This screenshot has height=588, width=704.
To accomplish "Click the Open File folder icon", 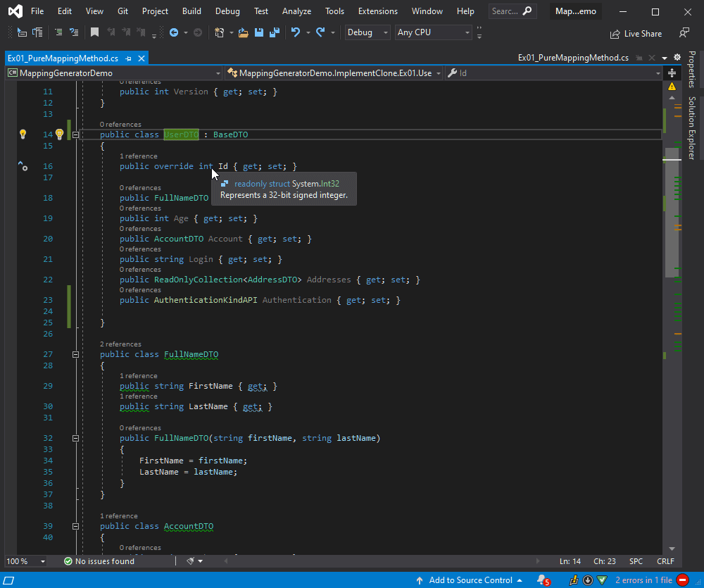I will click(244, 32).
